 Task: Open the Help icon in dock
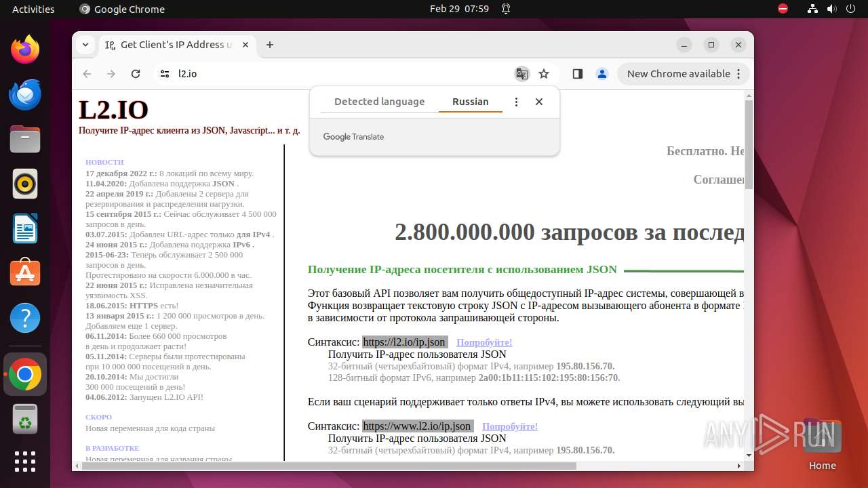point(25,318)
